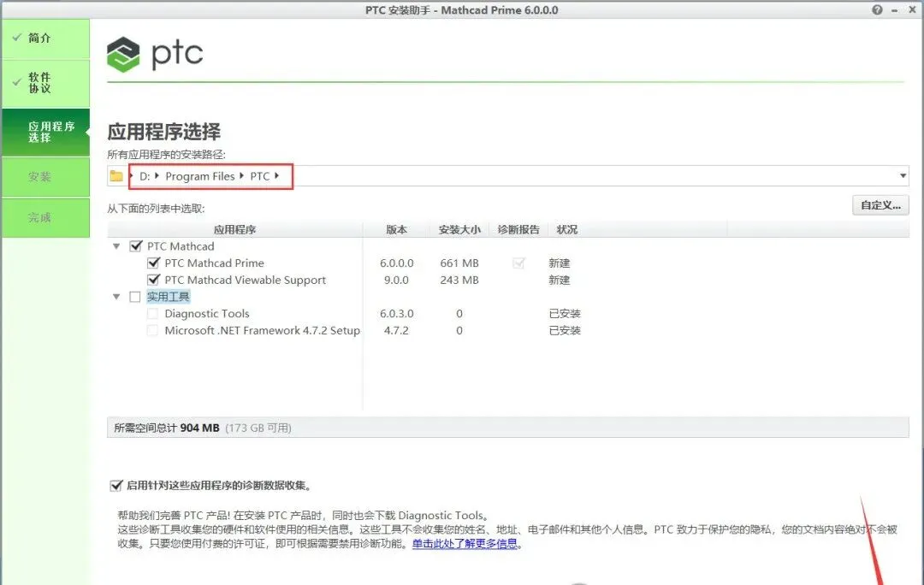
Task: Click 所需空间总计 904 MB text
Action: click(166, 428)
